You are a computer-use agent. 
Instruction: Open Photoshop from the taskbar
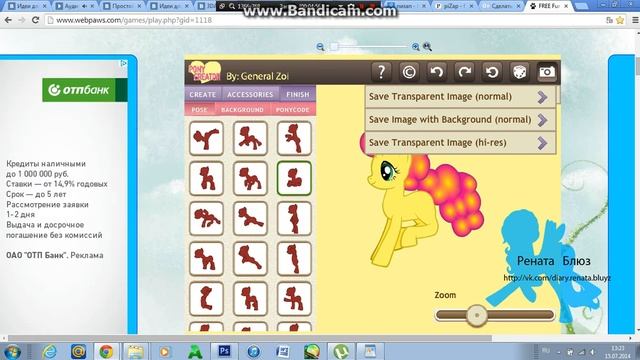coord(224,351)
